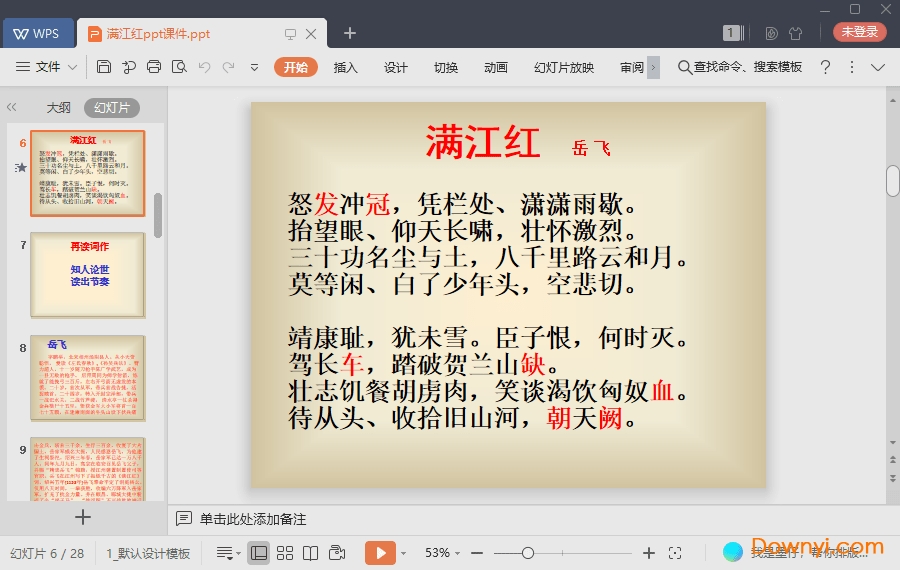Click the zoom slider handle

click(528, 553)
